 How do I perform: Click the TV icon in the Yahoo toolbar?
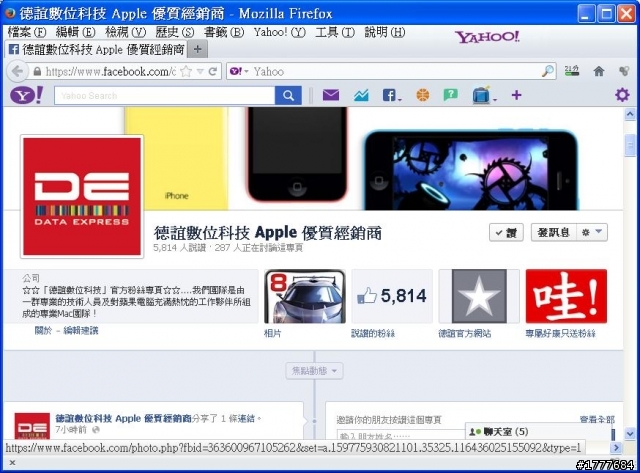482,95
